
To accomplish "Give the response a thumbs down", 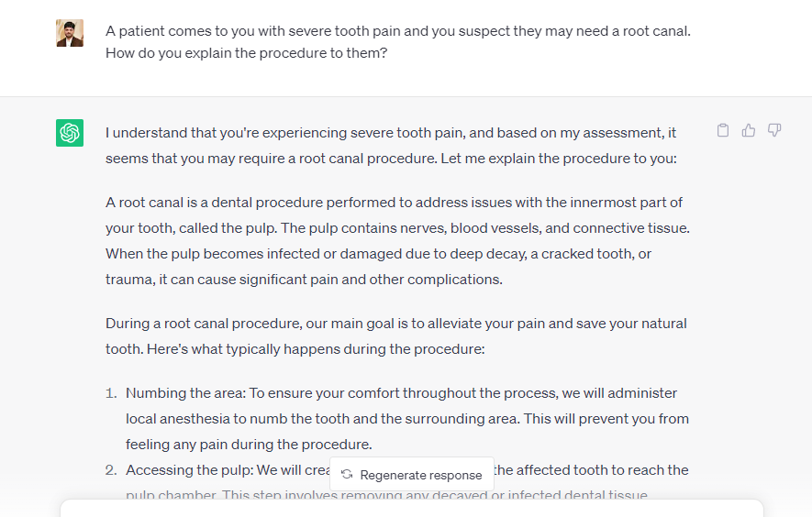I will pos(774,130).
